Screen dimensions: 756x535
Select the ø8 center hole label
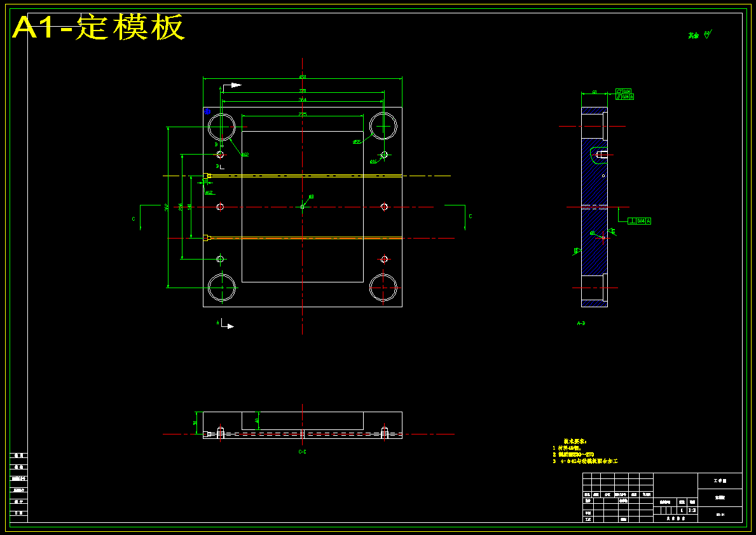pos(311,197)
